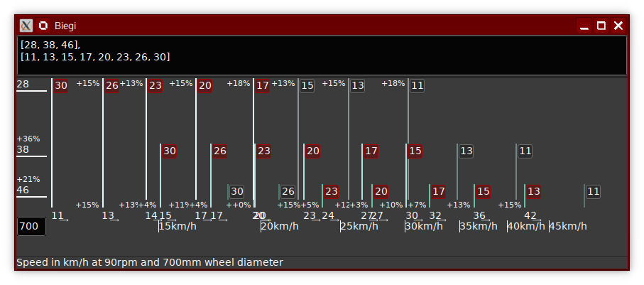This screenshot has width=644, height=285.
Task: Select sprocket 30 badge on chainring 38 row
Action: coord(170,151)
